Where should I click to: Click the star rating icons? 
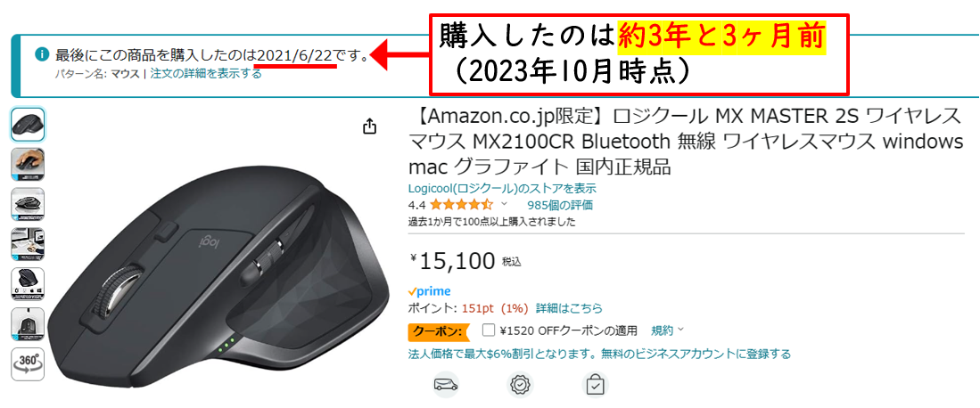[x=461, y=205]
